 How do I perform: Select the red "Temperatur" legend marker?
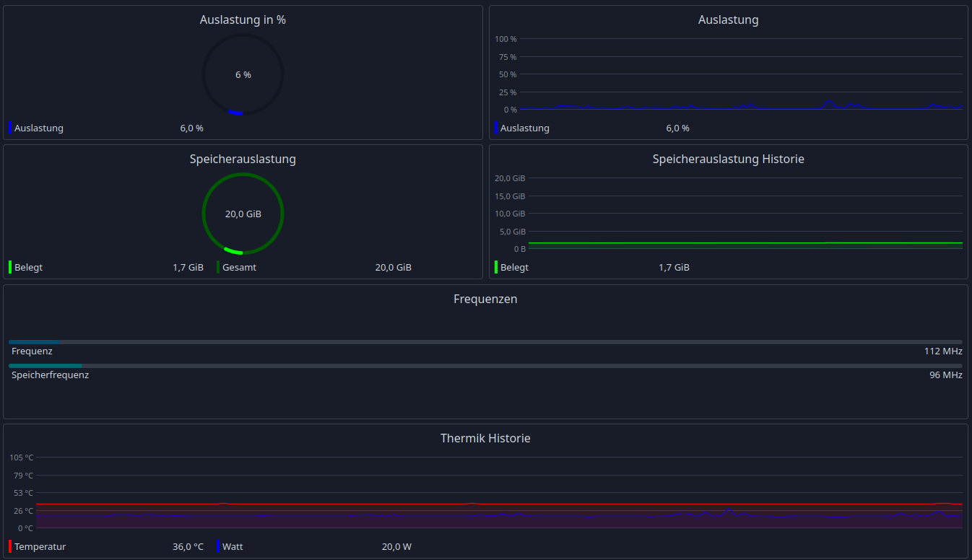click(x=10, y=546)
